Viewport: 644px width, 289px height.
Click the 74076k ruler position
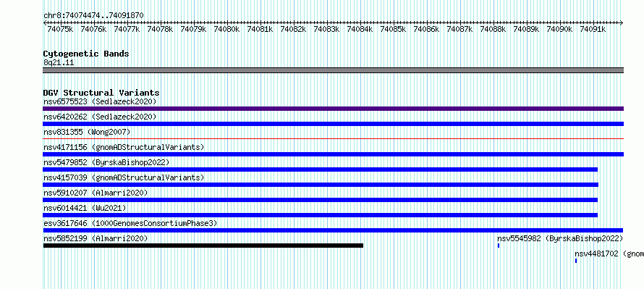[93, 29]
